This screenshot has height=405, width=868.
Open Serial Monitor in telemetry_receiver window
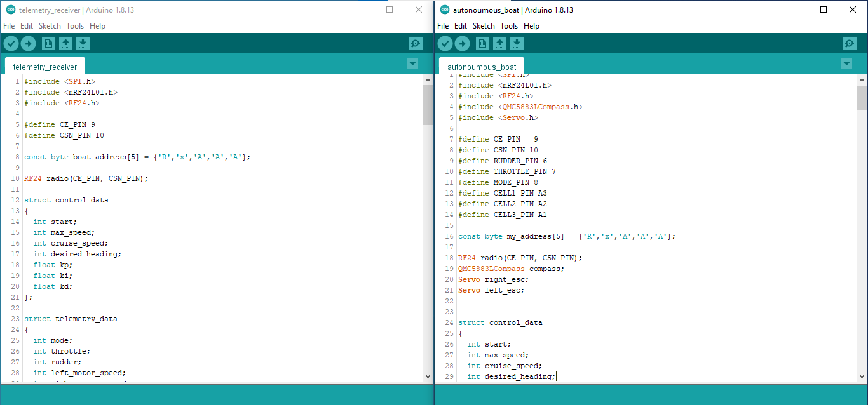tap(416, 43)
